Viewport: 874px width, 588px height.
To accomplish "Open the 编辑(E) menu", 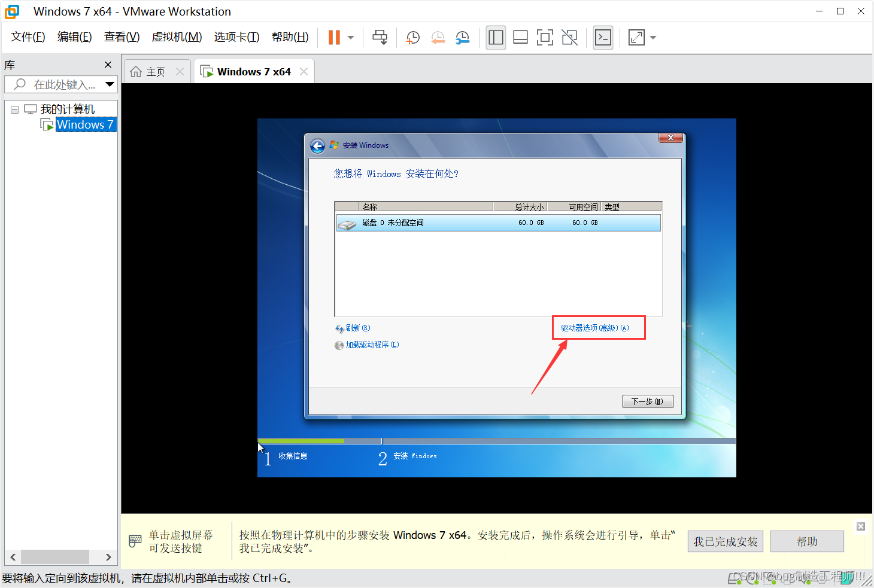I will [74, 37].
